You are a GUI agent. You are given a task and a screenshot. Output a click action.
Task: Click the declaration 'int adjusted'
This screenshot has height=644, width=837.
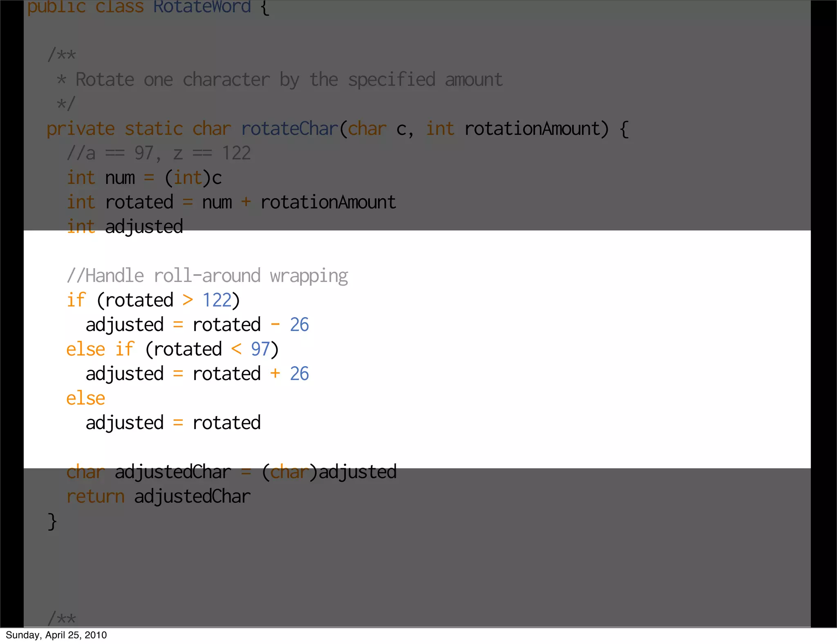coord(125,227)
